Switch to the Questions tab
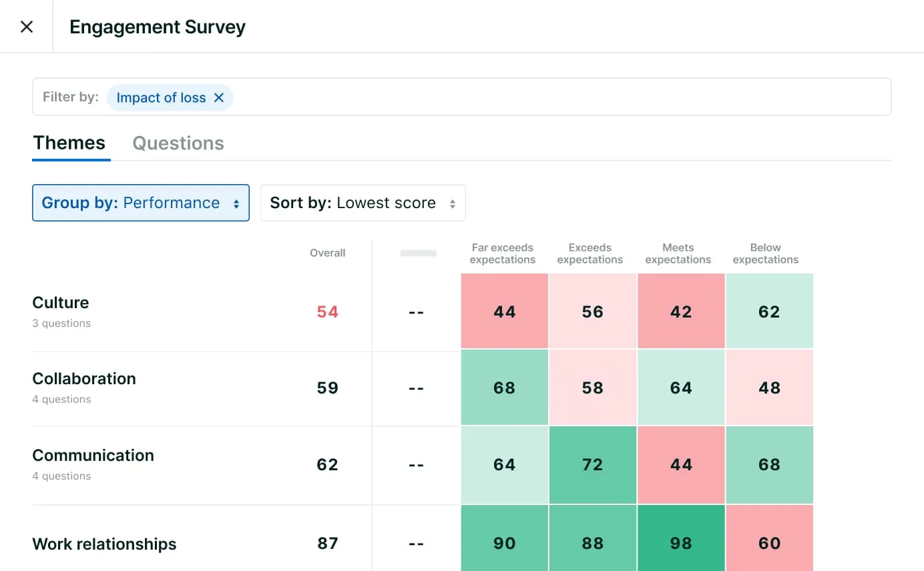 (178, 143)
